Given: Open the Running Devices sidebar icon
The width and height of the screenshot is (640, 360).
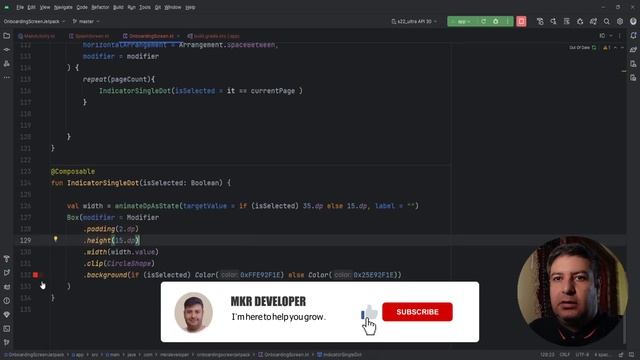Looking at the screenshot, I should coord(633,78).
